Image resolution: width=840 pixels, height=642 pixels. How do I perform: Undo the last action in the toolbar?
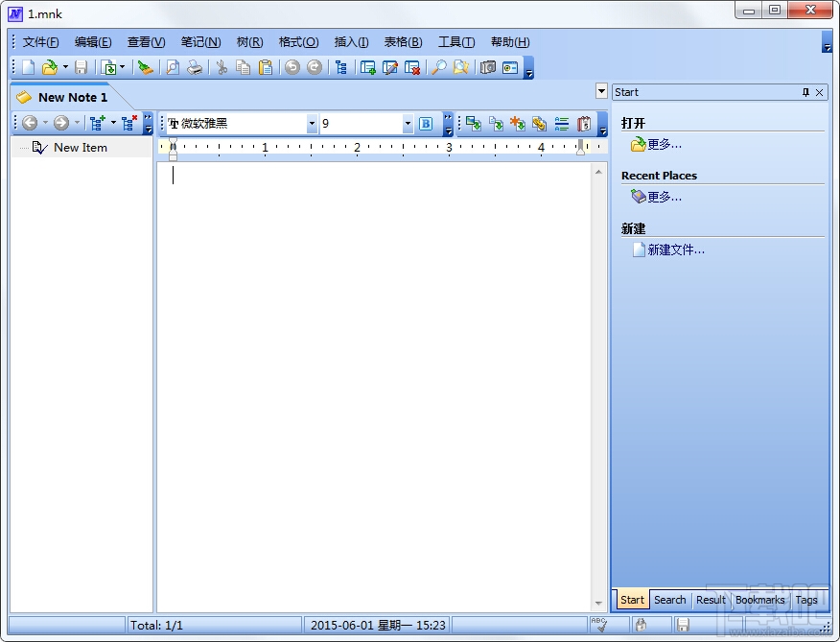(292, 67)
